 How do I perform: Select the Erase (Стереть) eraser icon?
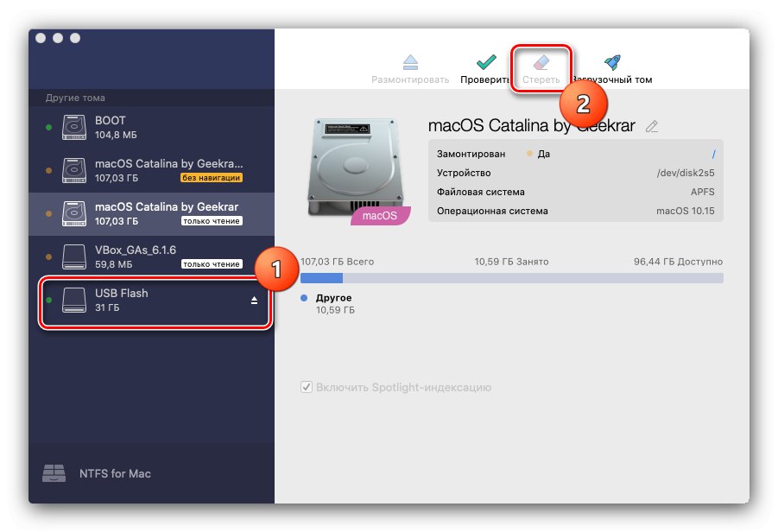(x=540, y=61)
